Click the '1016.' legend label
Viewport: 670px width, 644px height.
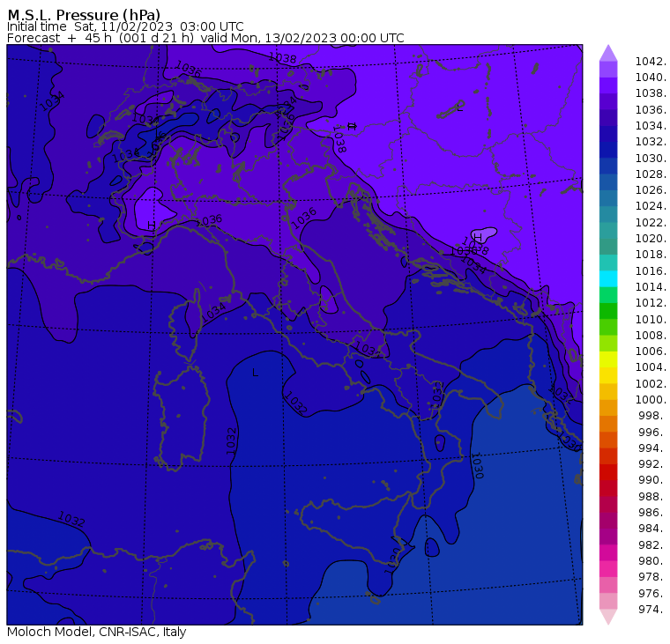coord(651,270)
